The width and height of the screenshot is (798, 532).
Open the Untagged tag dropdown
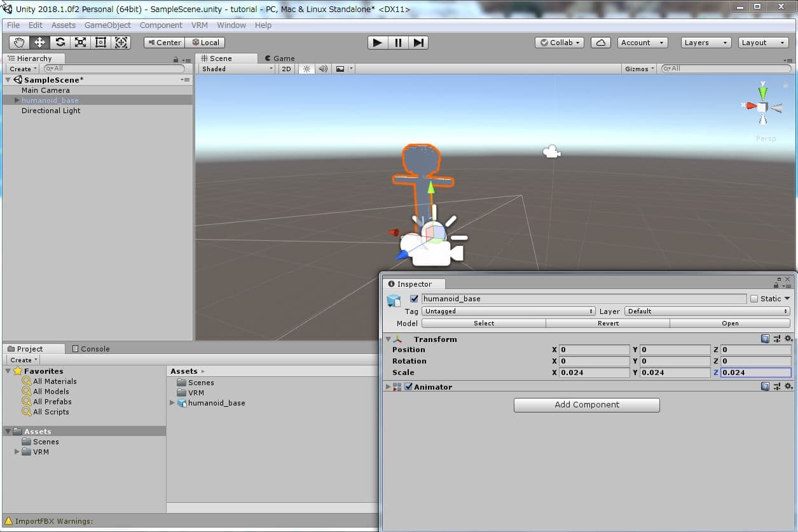click(x=509, y=311)
